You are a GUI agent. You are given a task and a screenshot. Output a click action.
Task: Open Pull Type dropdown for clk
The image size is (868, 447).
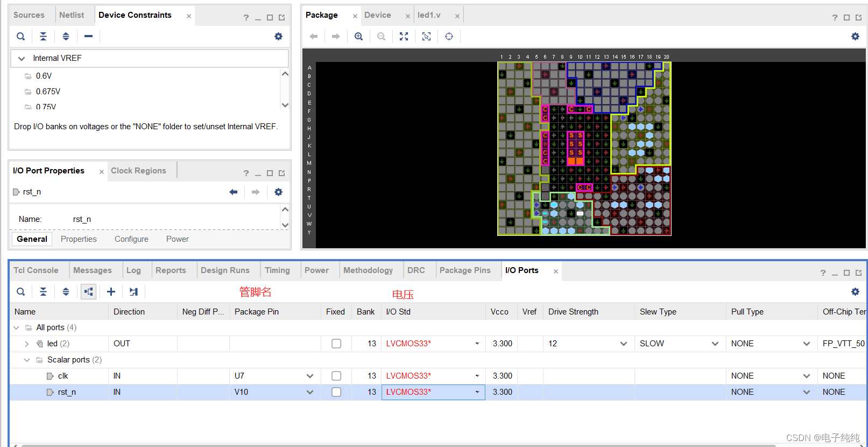pyautogui.click(x=807, y=376)
